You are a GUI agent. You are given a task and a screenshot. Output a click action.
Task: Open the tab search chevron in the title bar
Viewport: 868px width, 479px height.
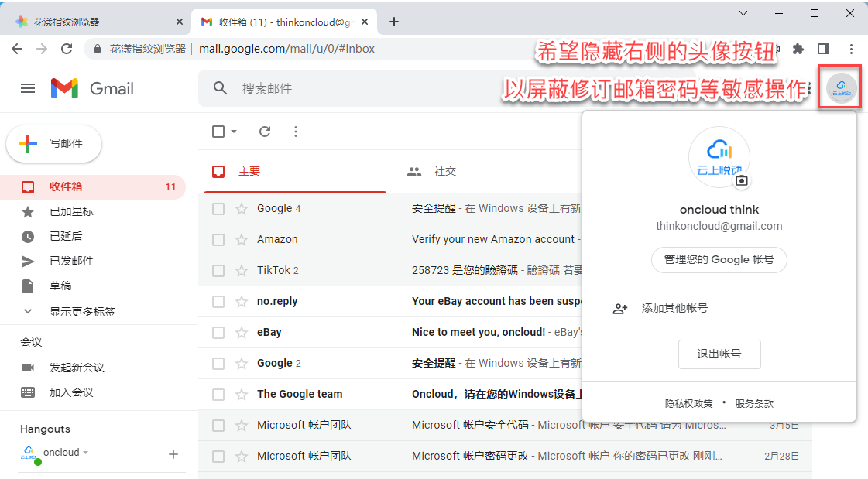pos(743,13)
